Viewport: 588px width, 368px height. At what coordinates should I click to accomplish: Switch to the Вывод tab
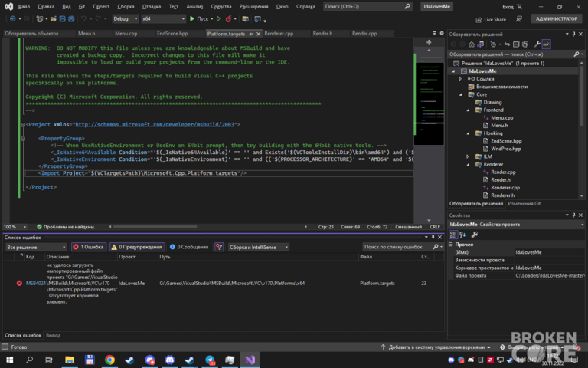54,335
